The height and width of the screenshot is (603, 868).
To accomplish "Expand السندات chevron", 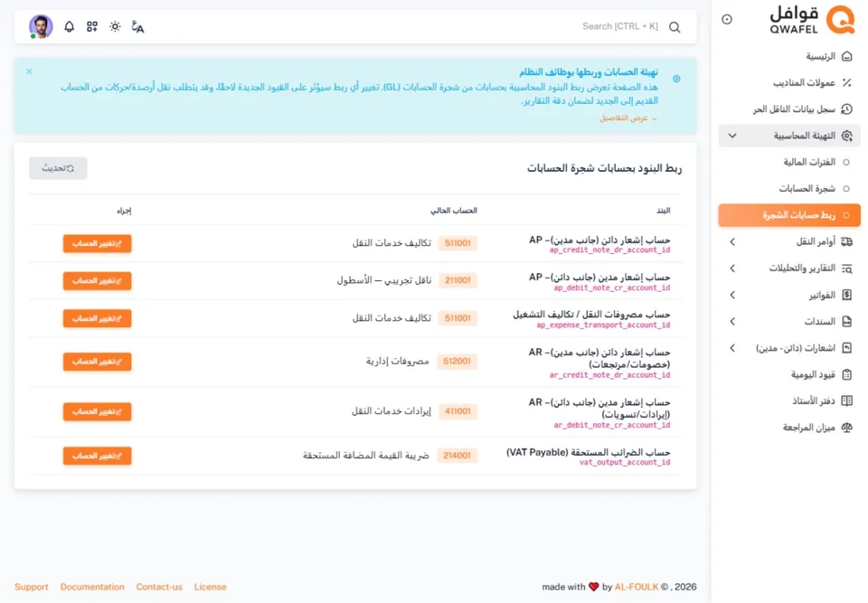I will tap(732, 321).
